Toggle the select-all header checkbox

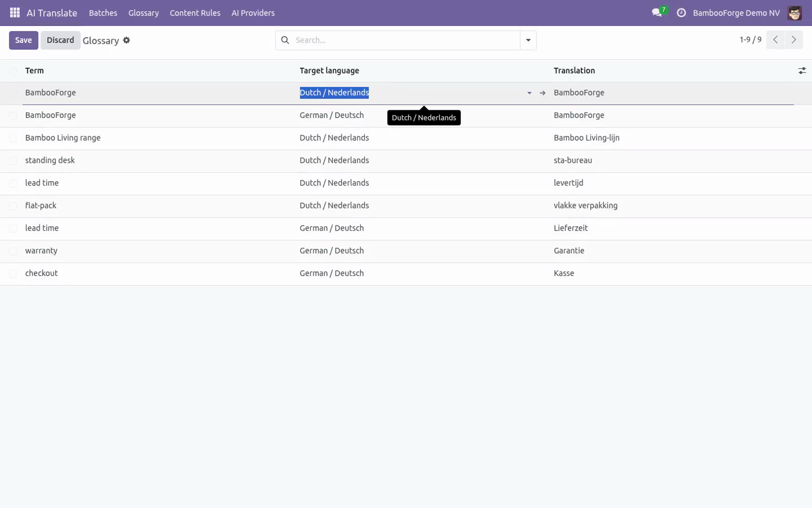pos(13,71)
